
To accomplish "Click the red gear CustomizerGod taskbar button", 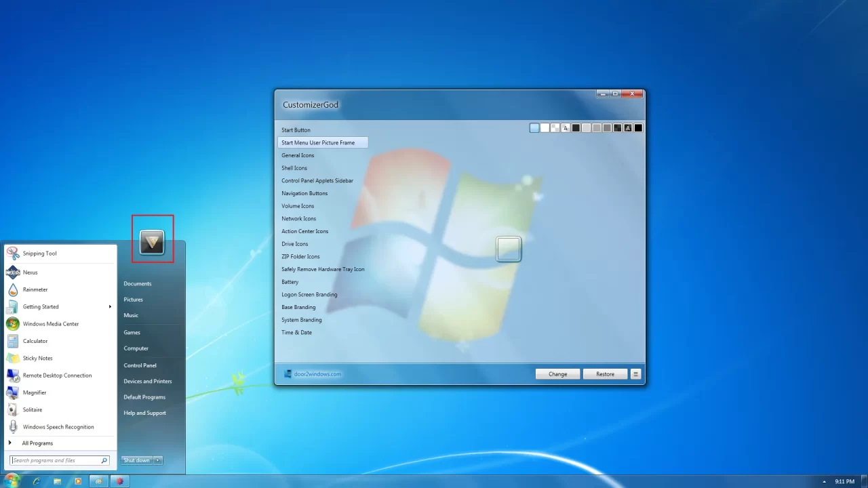I will [120, 481].
